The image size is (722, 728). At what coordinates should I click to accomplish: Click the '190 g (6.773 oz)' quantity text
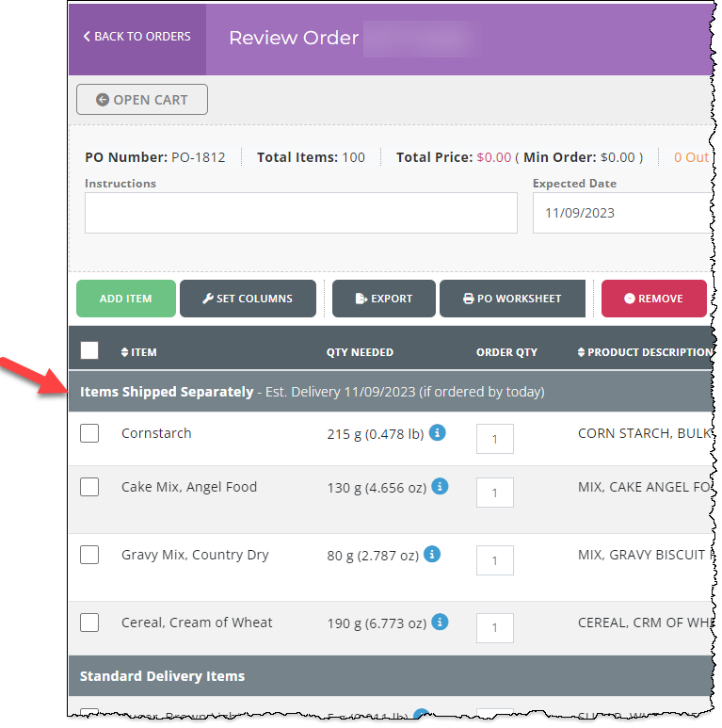pos(377,623)
